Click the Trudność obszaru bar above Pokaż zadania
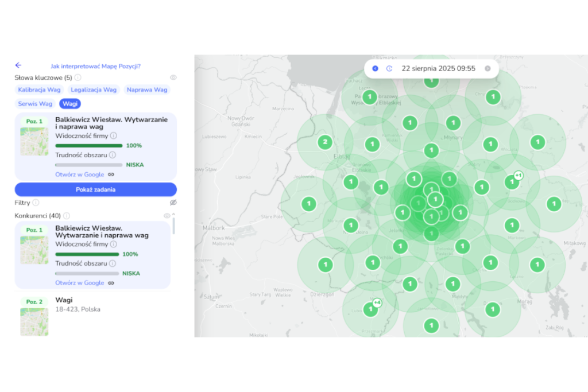 89,165
